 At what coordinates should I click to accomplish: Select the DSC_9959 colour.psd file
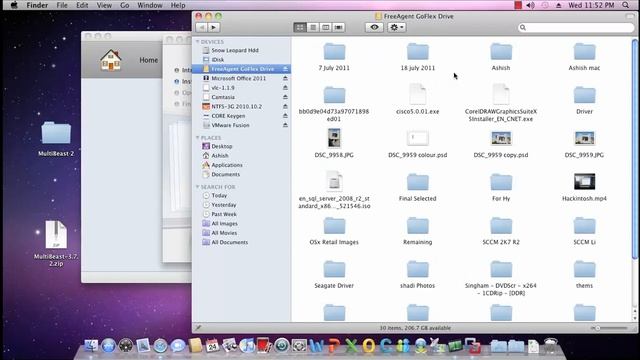click(418, 138)
